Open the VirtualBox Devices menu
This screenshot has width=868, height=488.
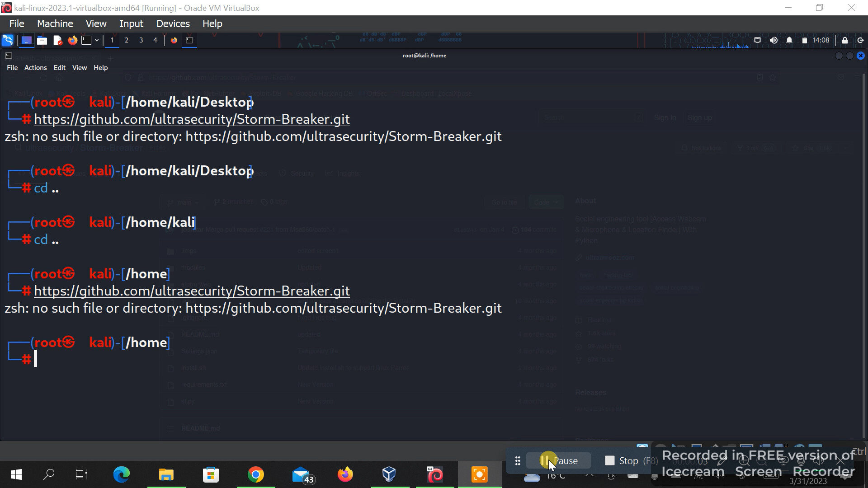[x=173, y=23]
